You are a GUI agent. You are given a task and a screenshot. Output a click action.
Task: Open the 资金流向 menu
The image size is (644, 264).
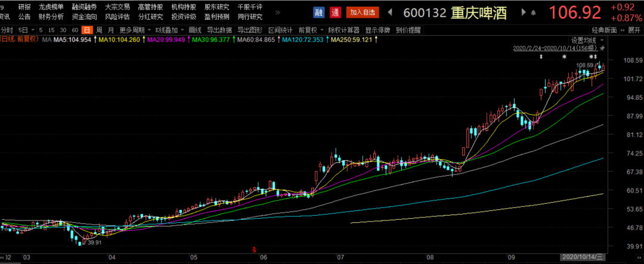(x=84, y=17)
